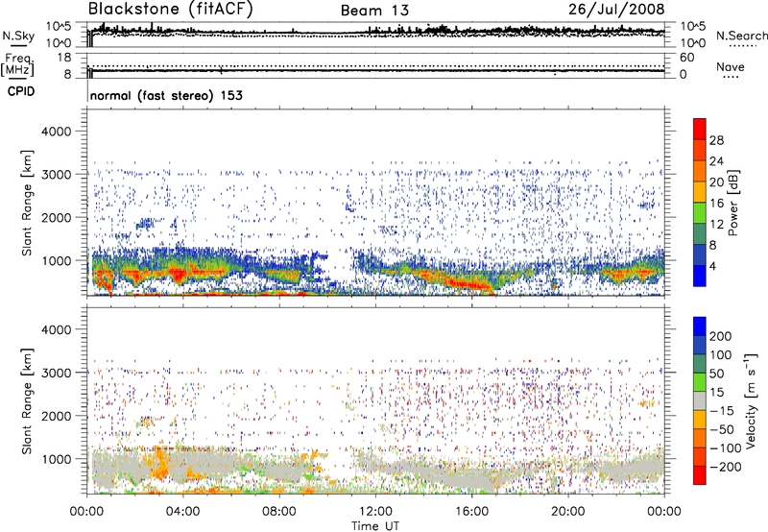Select the 'Beam 13' header label

374,11
